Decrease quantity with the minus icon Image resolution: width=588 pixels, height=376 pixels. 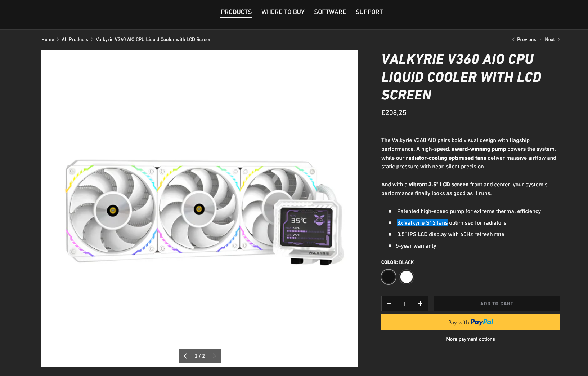(x=389, y=304)
